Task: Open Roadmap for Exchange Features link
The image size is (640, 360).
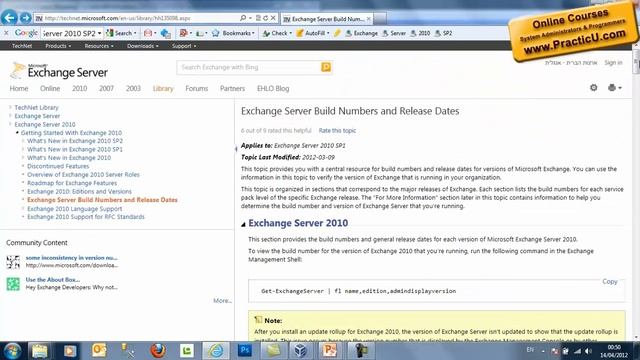Action: (x=72, y=183)
